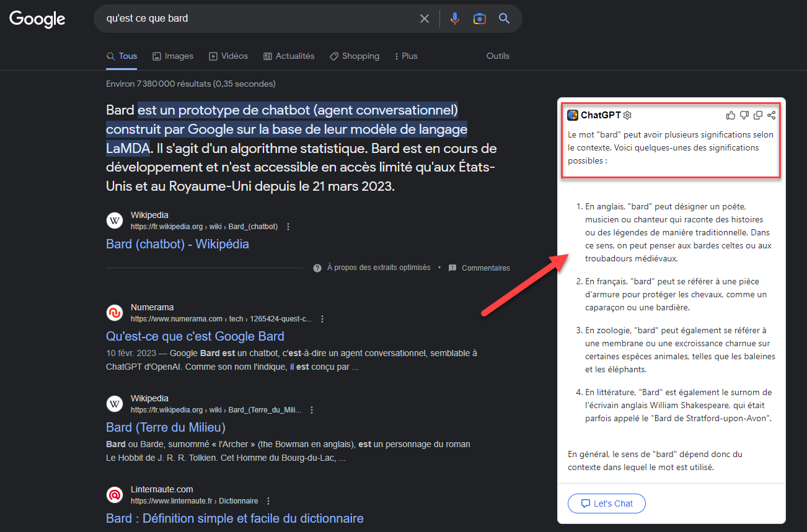Open the Outils search tools
The height and width of the screenshot is (532, 807).
(x=498, y=56)
